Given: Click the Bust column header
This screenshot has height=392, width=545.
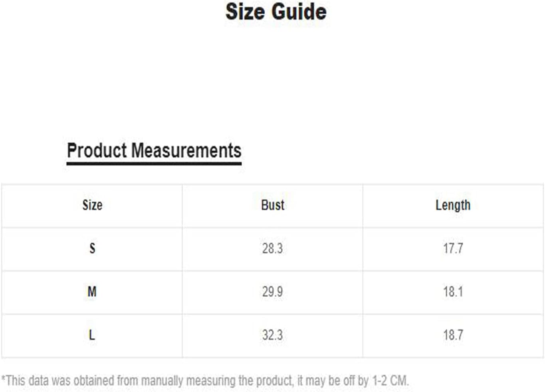Looking at the screenshot, I should click(273, 205).
